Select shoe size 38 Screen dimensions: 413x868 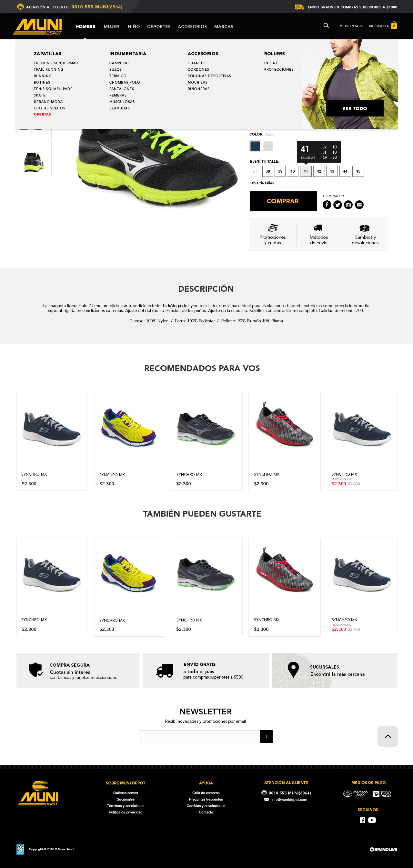[x=267, y=171]
